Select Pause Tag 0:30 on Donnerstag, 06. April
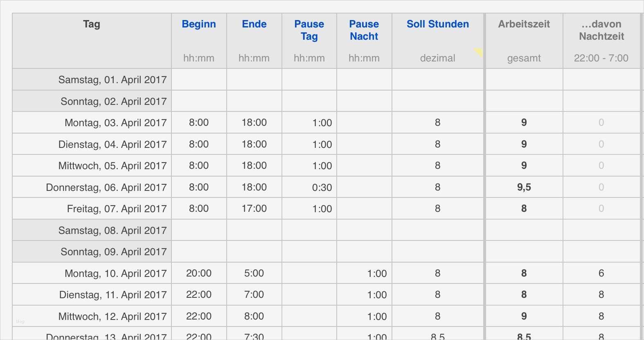The width and height of the screenshot is (644, 340). (x=322, y=188)
